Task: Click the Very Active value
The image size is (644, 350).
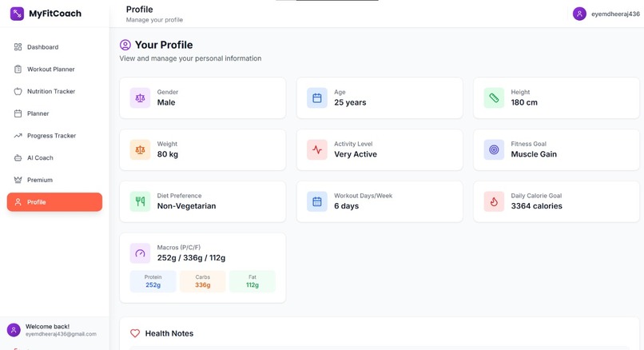Action: [356, 154]
